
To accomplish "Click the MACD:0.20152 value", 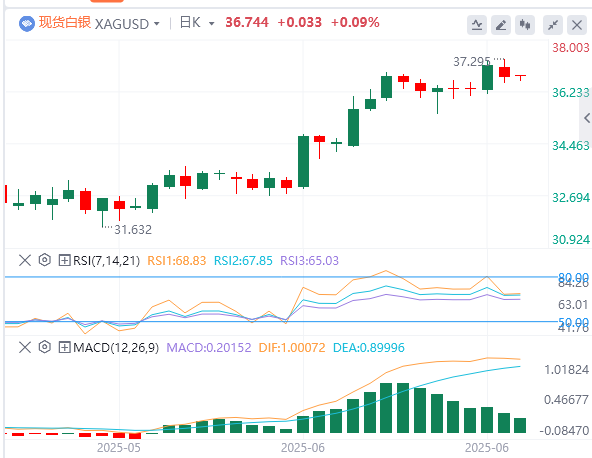I will click(x=209, y=347).
